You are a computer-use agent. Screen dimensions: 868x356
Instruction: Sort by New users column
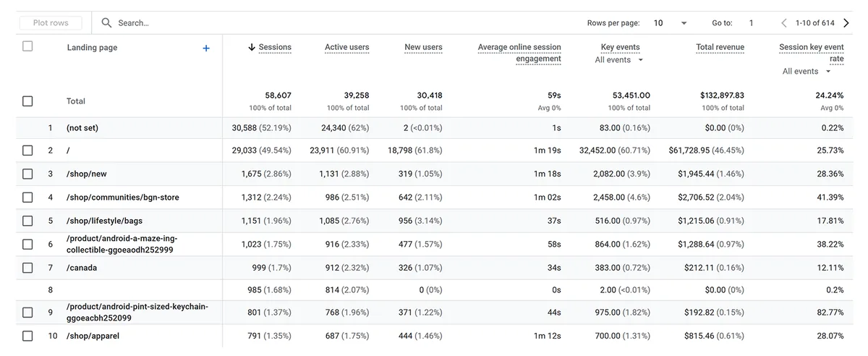423,47
